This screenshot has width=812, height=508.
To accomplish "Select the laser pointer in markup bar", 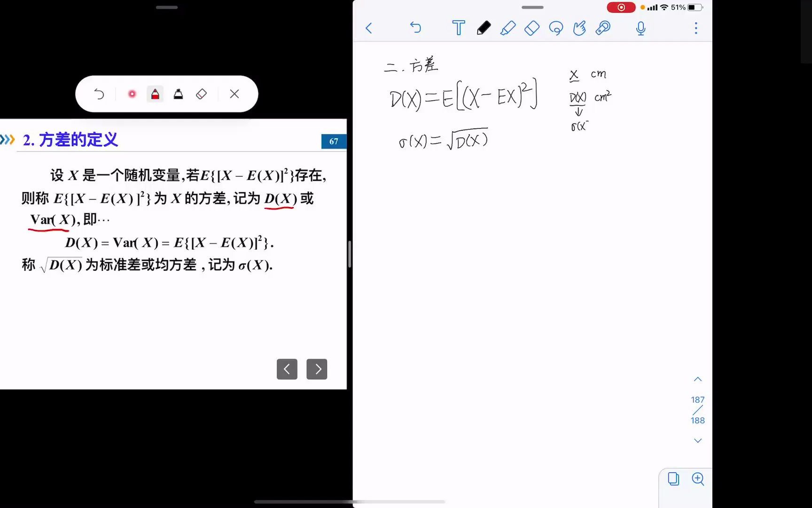I will (x=132, y=94).
